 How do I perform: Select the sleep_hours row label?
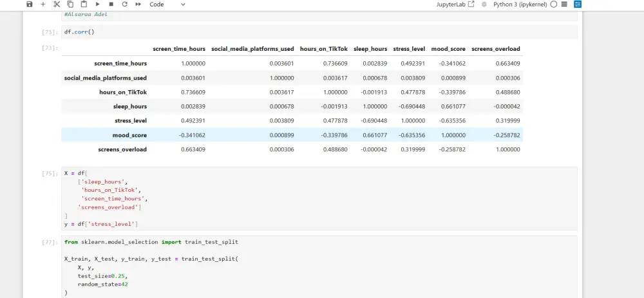pyautogui.click(x=130, y=107)
